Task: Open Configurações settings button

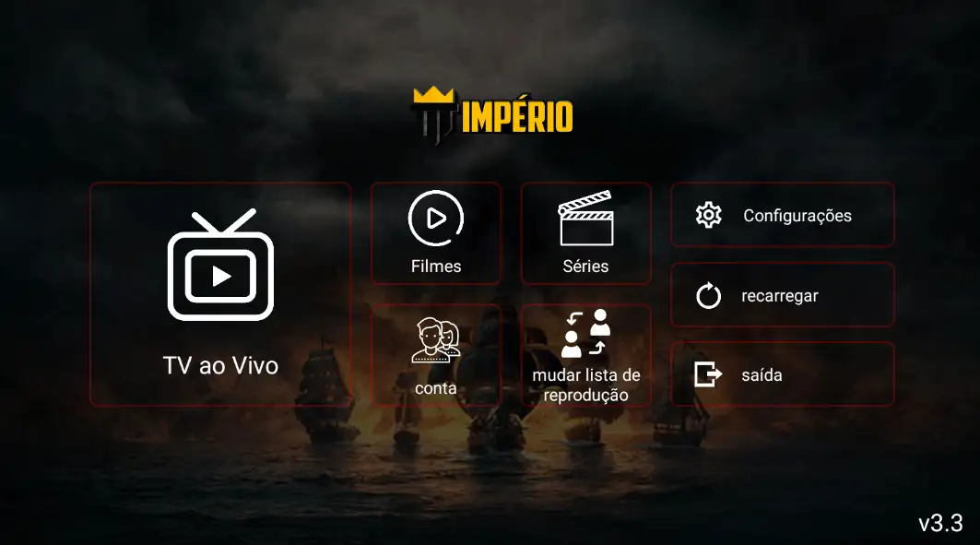Action: pos(783,215)
